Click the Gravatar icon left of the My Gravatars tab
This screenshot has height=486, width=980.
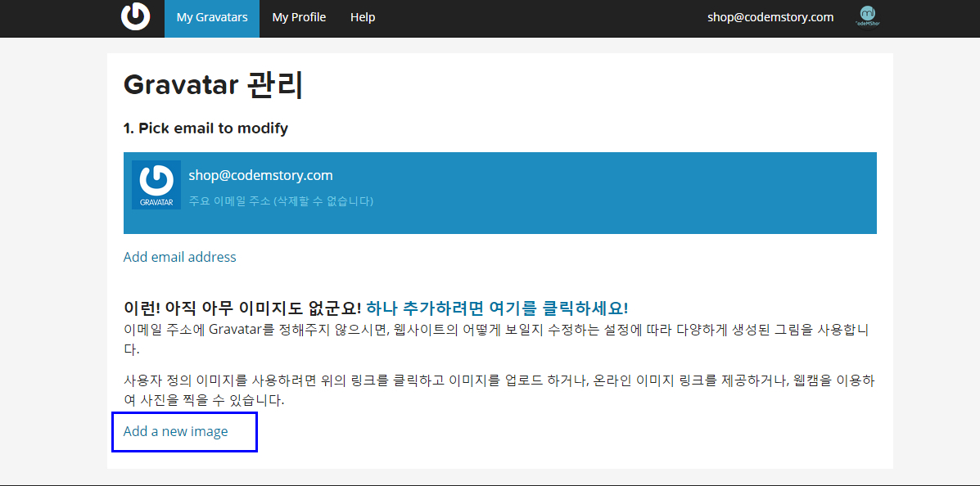pyautogui.click(x=135, y=16)
